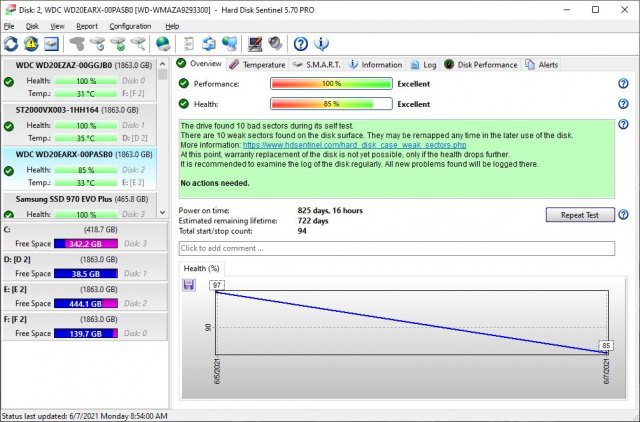Click the refresh disk status toolbar icon

(x=11, y=44)
